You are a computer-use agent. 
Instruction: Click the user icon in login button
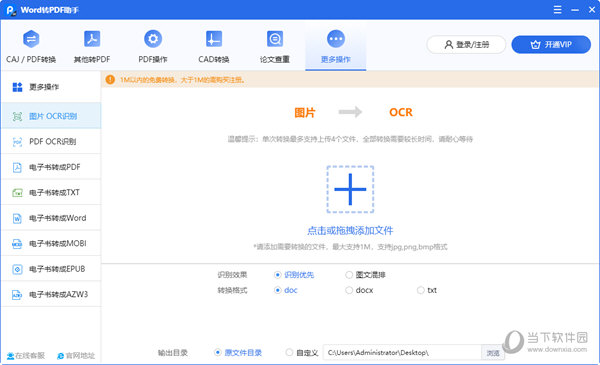pos(449,45)
